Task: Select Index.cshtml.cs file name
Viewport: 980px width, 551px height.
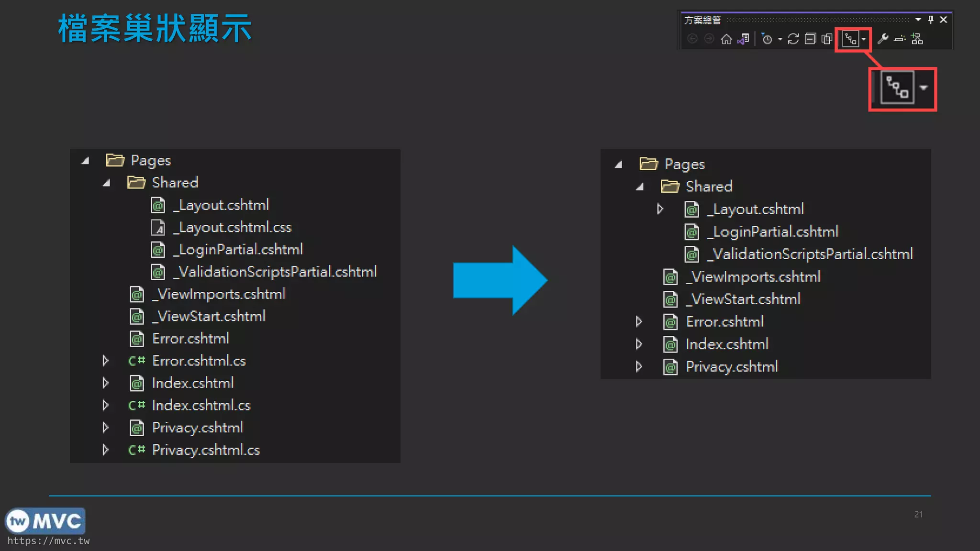Action: pos(201,405)
